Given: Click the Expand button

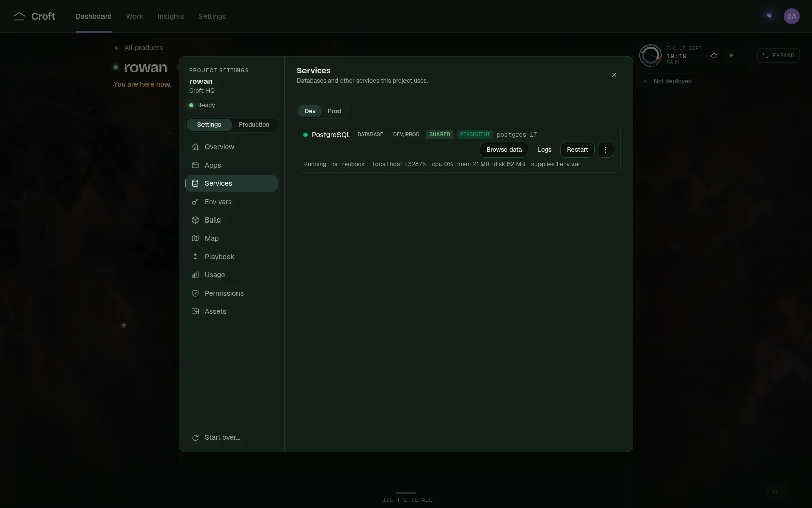Looking at the screenshot, I should tap(779, 55).
